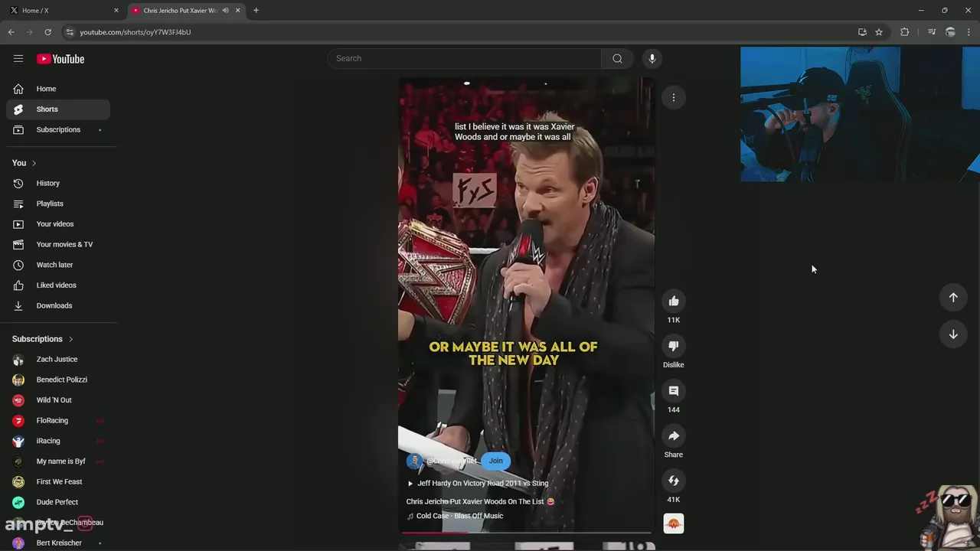
Task: Bookmark this page with star icon
Action: click(879, 32)
